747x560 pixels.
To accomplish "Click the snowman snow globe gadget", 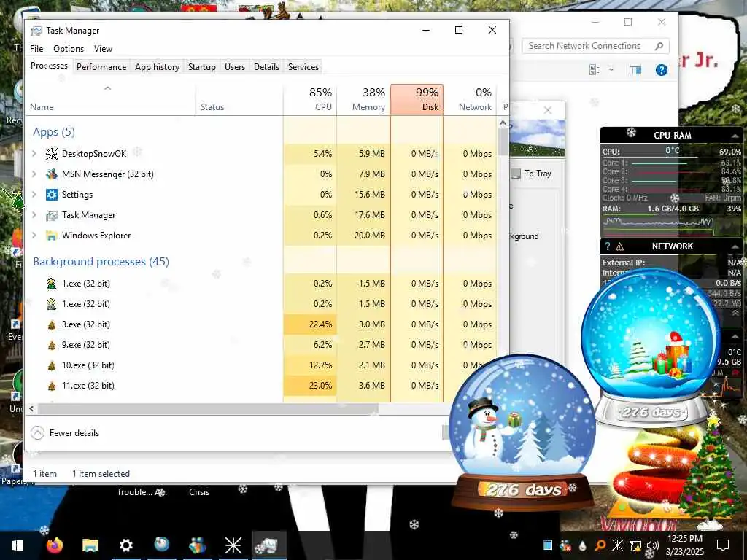I will pyautogui.click(x=522, y=432).
